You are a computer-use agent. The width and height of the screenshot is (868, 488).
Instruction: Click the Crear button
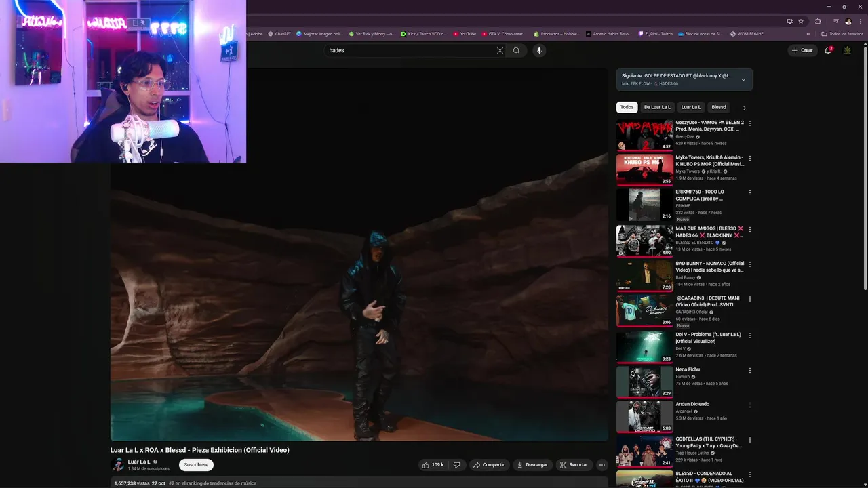coord(802,50)
